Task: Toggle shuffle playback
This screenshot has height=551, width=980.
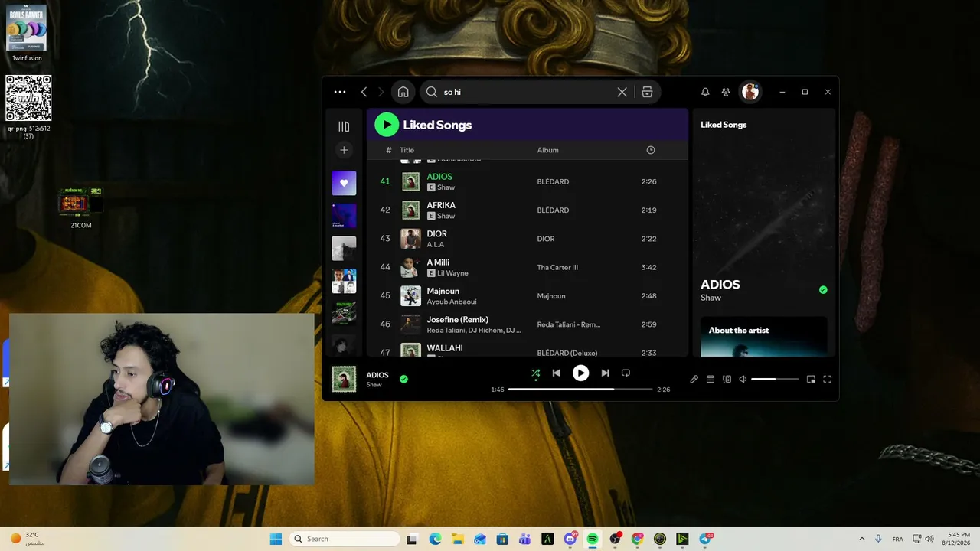Action: coord(535,373)
